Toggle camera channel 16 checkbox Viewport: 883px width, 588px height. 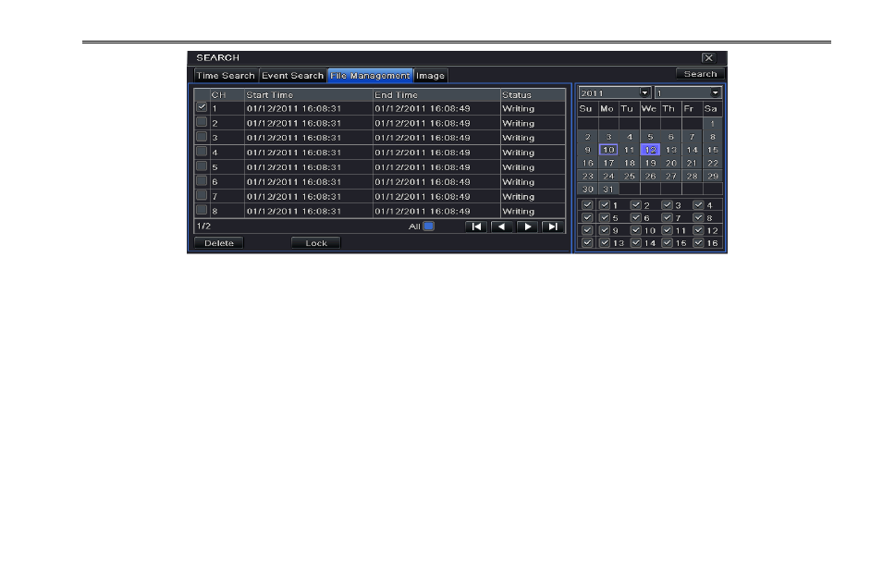coord(698,243)
